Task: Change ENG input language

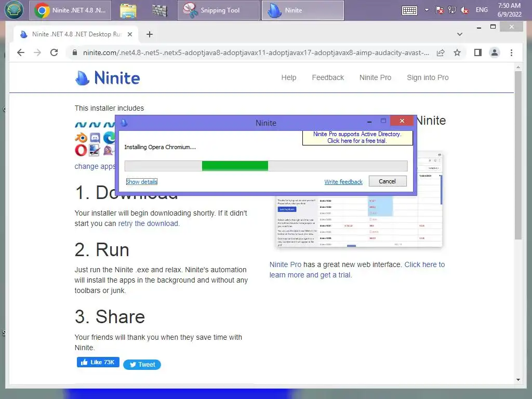Action: point(482,10)
